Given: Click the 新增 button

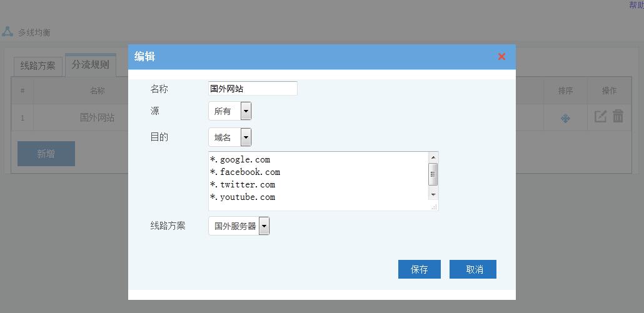Looking at the screenshot, I should pos(46,154).
